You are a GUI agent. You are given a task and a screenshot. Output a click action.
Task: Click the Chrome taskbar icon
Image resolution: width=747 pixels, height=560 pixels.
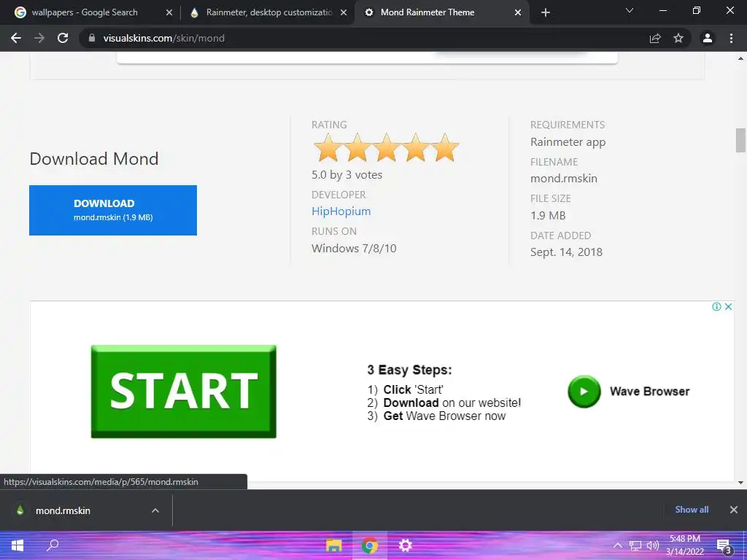(x=370, y=545)
